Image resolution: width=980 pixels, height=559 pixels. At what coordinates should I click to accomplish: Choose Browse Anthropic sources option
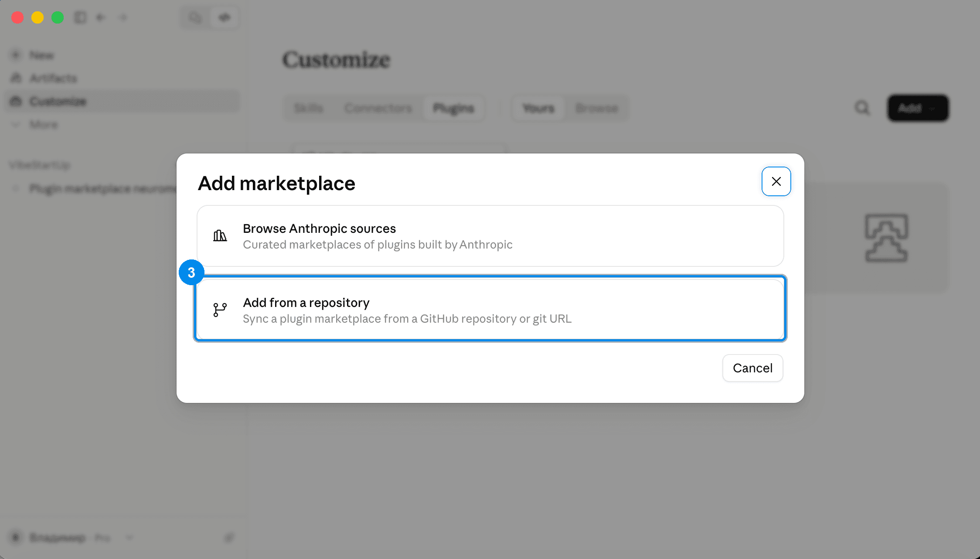tap(490, 236)
